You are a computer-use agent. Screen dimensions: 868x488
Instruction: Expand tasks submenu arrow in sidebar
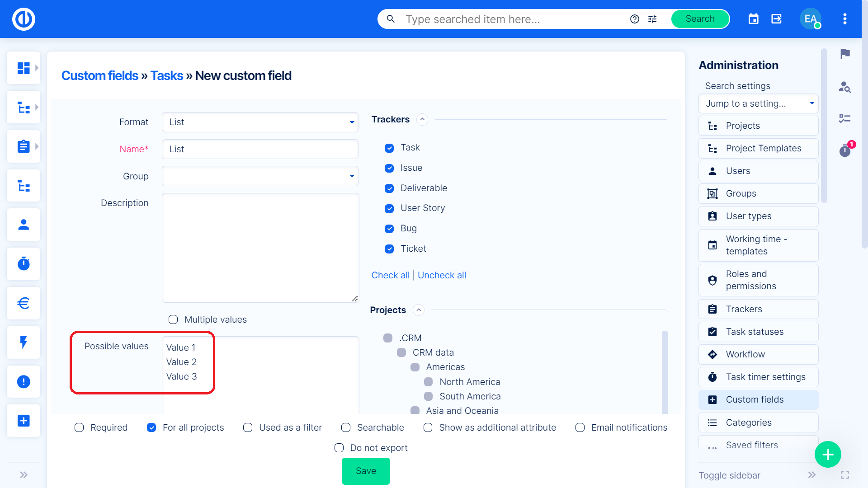pos(37,146)
